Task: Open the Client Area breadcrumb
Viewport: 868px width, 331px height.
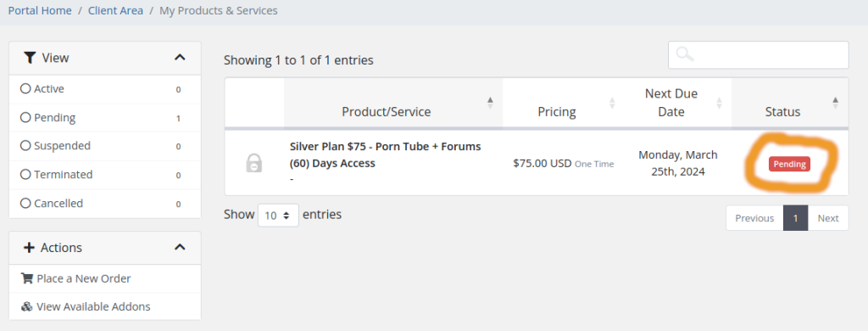Action: [115, 10]
